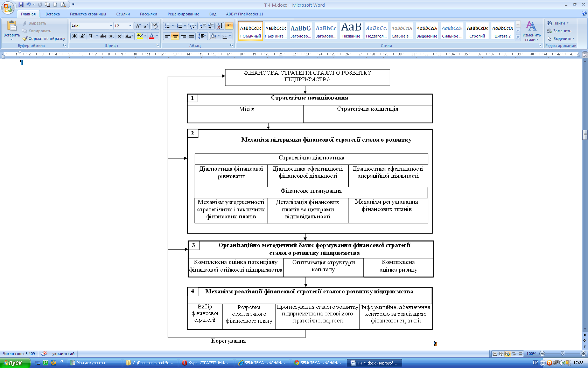Viewport: 588px width, 368px height.
Task: Apply subscript formatting
Action: pos(111,36)
